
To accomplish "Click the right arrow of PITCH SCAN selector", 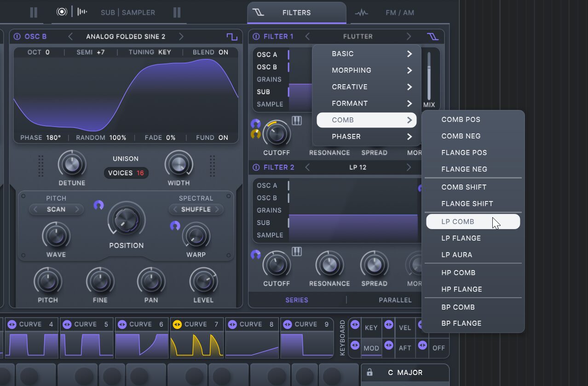I will 77,209.
